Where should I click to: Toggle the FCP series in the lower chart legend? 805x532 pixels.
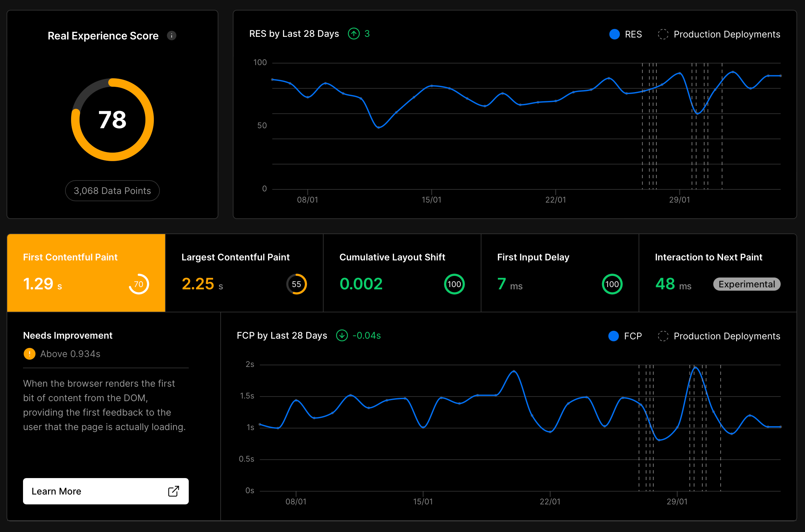(x=625, y=336)
